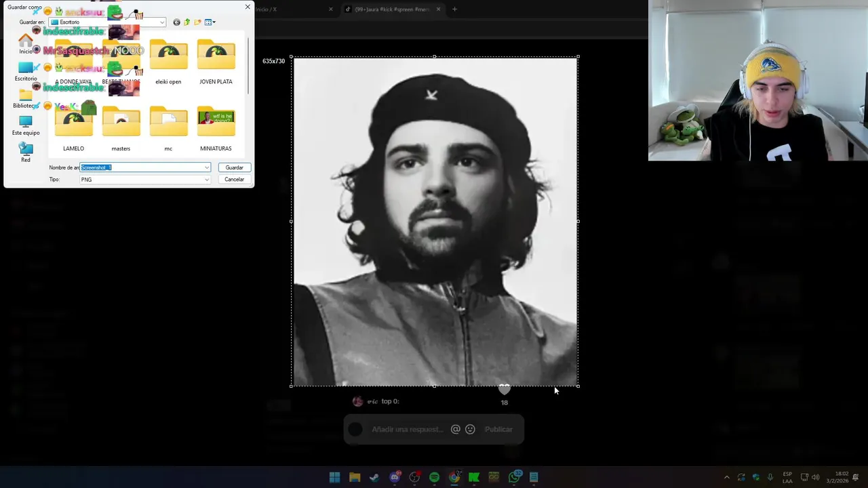Viewport: 868px width, 488px height.
Task: Like the comment with the heart icon
Action: pos(504,390)
